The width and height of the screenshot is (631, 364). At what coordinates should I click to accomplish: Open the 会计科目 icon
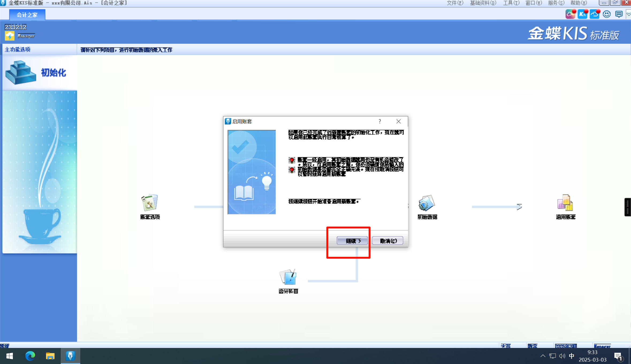[288, 277]
